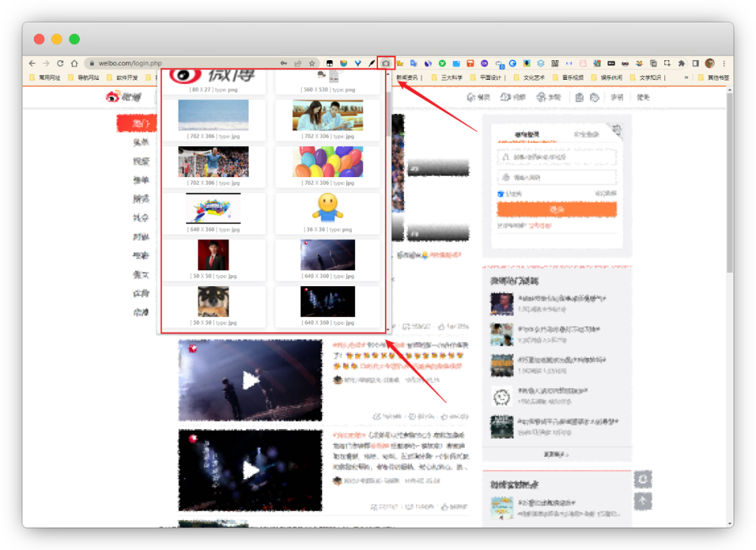Go to the browser Home icon

[x=74, y=63]
